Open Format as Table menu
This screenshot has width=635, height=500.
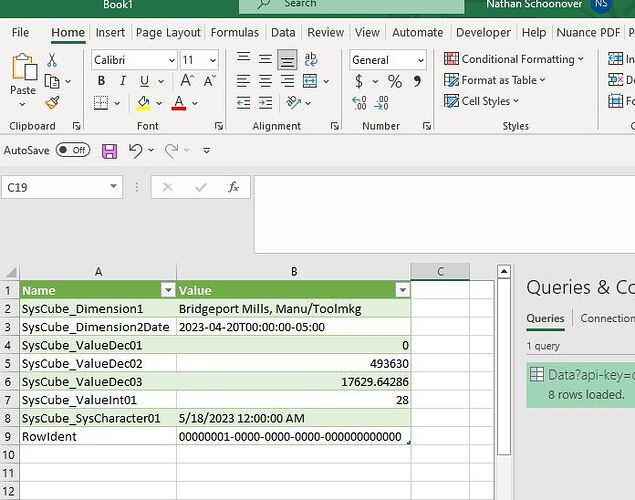(494, 80)
